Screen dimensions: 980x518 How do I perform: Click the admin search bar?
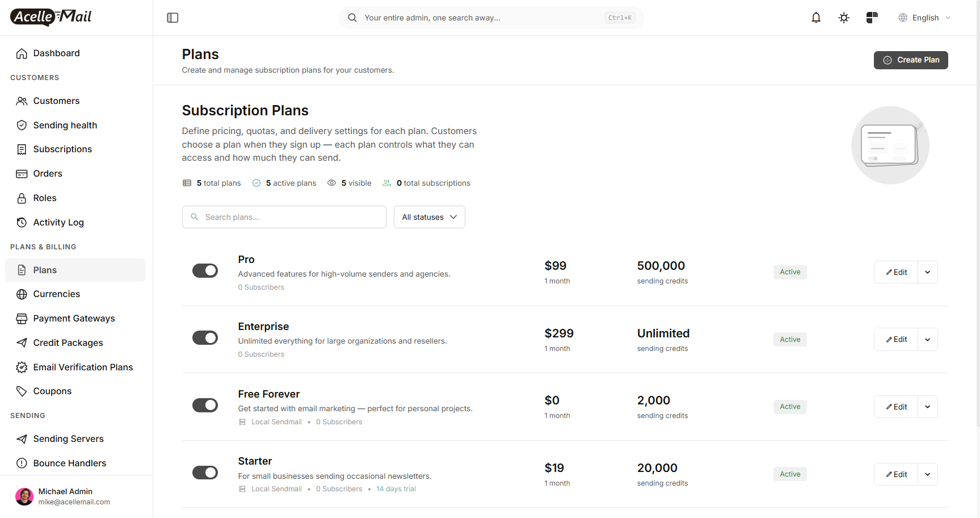491,18
